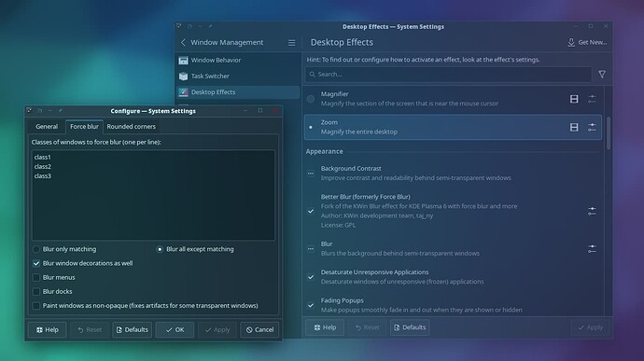
Task: Play the Zoom effect video preview
Action: (x=574, y=127)
